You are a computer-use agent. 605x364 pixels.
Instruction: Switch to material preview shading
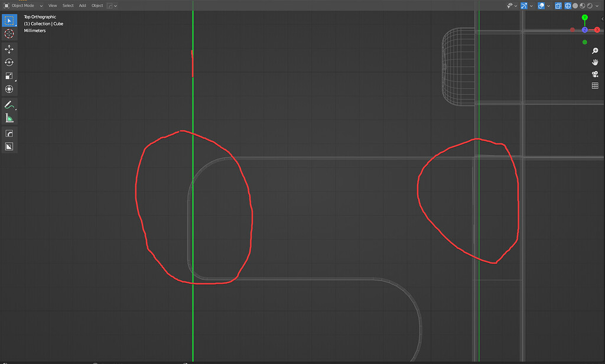[582, 6]
